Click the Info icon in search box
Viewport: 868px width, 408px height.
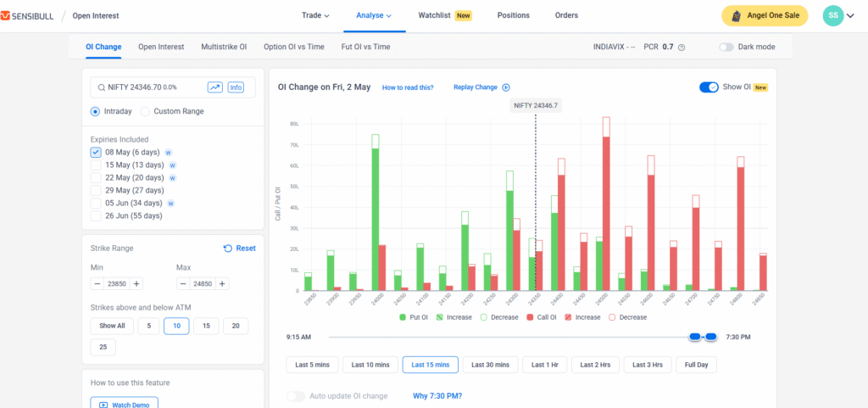236,87
